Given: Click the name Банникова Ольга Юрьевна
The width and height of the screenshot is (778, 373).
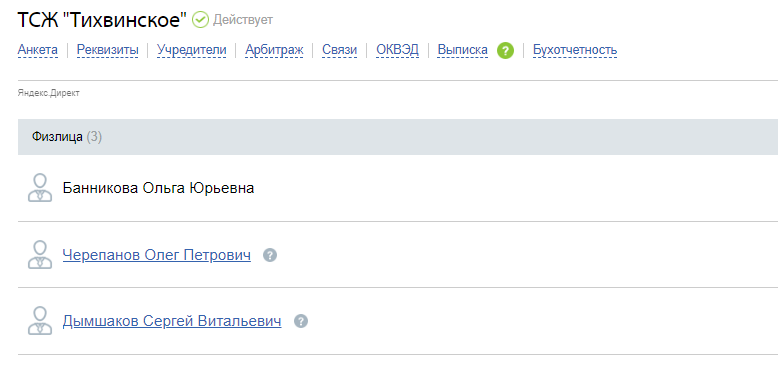Looking at the screenshot, I should pos(158,188).
